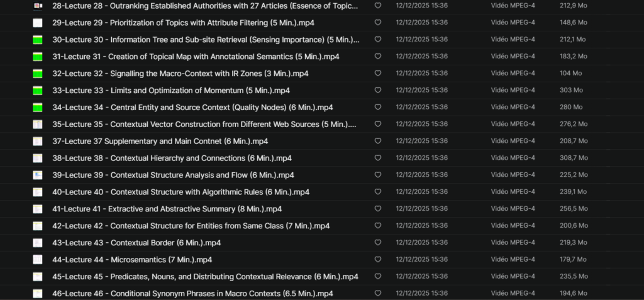Image resolution: width=644 pixels, height=300 pixels.
Task: Open Lecture 32 Signalling the Macro-Context file
Action: tap(180, 74)
